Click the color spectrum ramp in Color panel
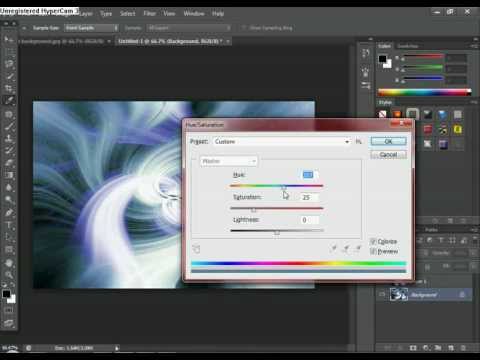Viewport: 480px width, 360px height. (x=425, y=92)
